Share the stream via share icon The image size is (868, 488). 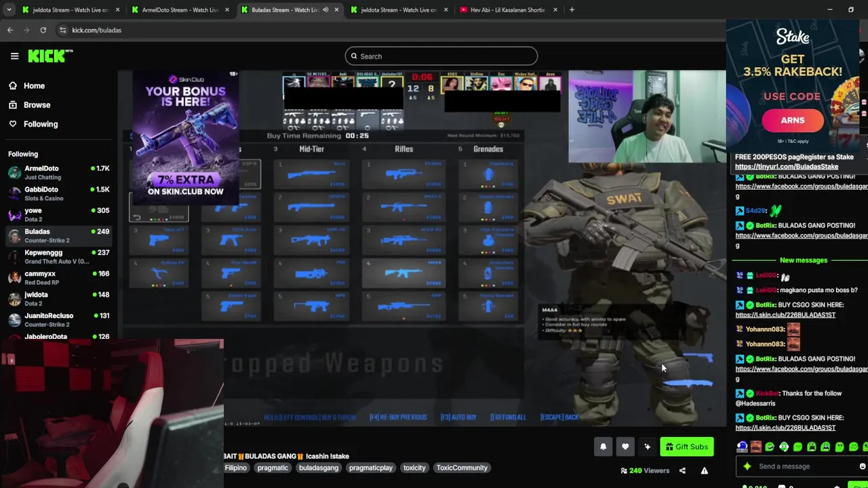tap(682, 470)
